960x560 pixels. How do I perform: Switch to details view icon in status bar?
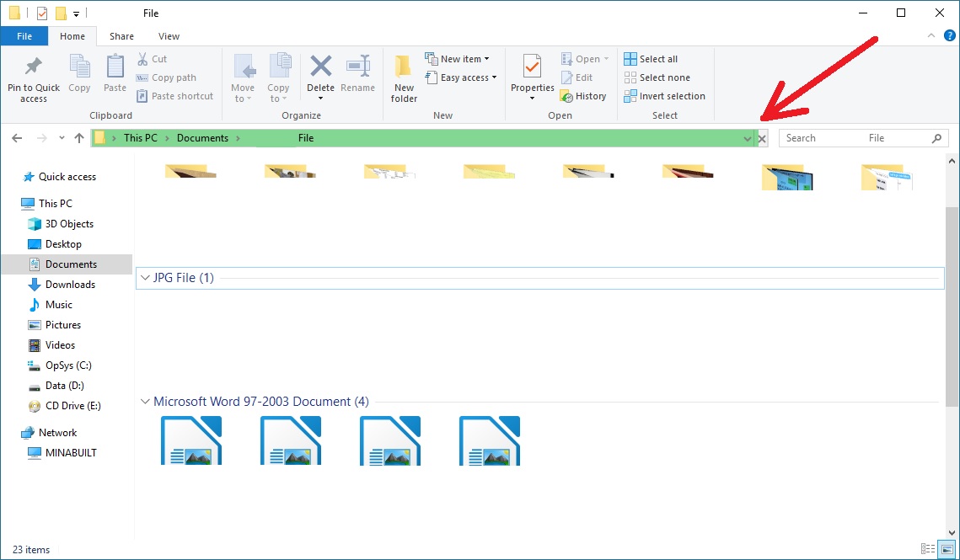[x=928, y=549]
